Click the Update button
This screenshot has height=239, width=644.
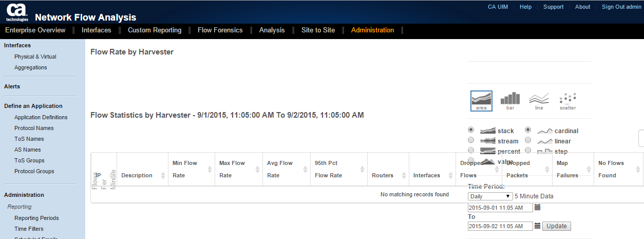556,226
